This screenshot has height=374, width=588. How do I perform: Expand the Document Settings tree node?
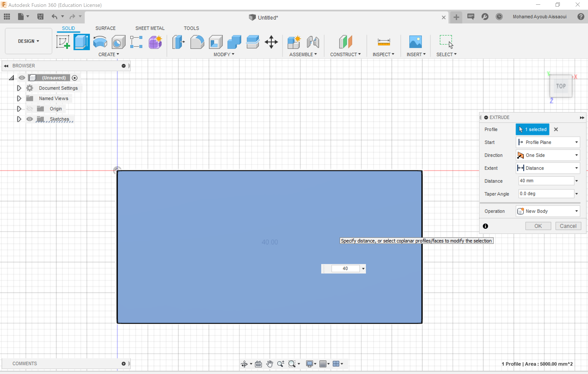point(19,88)
